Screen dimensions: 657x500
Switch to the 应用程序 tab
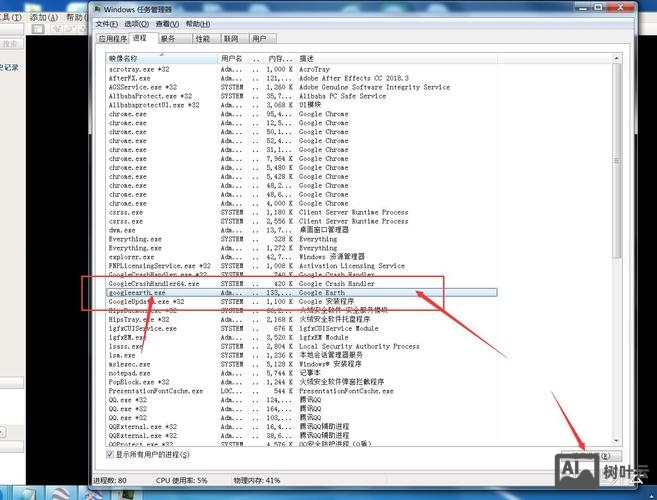[111, 38]
